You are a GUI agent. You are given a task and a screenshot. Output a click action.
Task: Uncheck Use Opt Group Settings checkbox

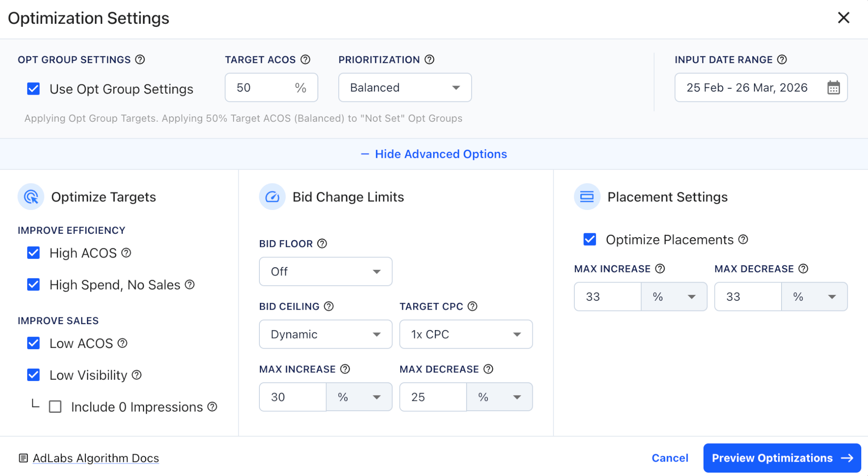[33, 89]
